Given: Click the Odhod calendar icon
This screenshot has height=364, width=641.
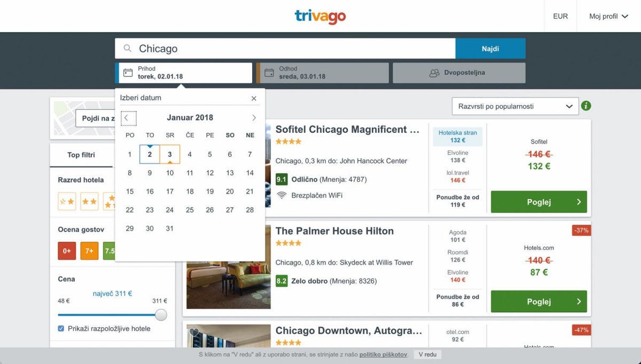Looking at the screenshot, I should coord(269,73).
